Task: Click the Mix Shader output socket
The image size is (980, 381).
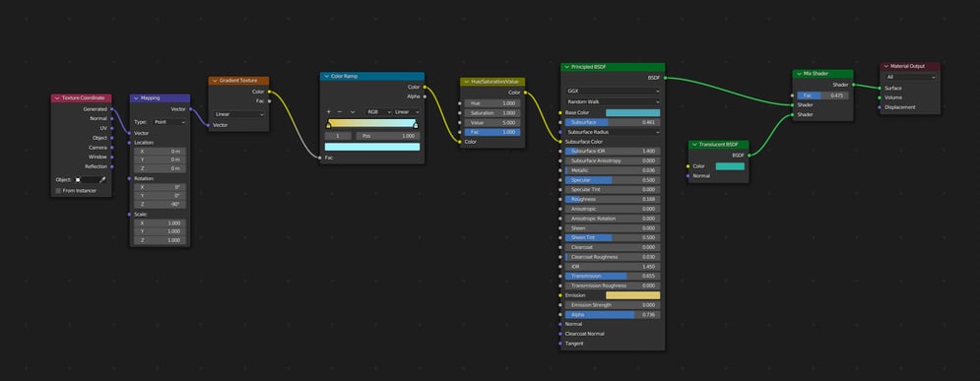Action: pos(853,85)
